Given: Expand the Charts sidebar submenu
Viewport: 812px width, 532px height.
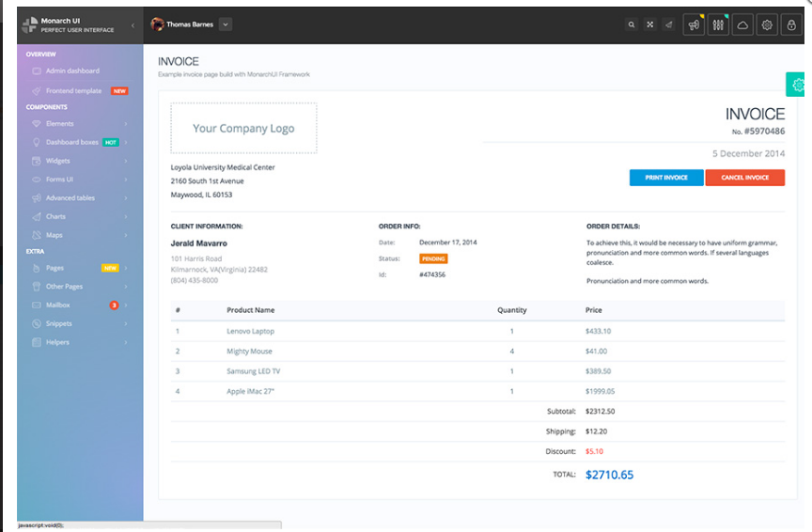Looking at the screenshot, I should 79,217.
